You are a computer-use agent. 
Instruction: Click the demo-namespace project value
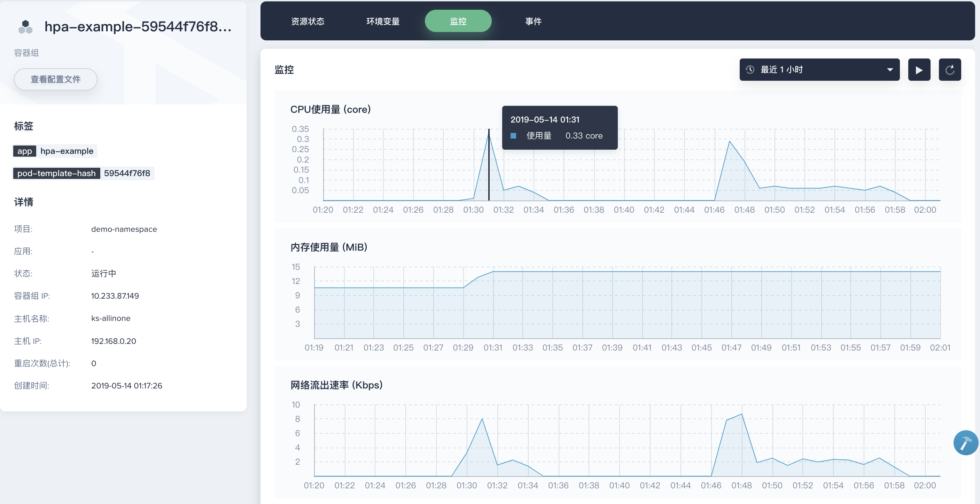124,229
